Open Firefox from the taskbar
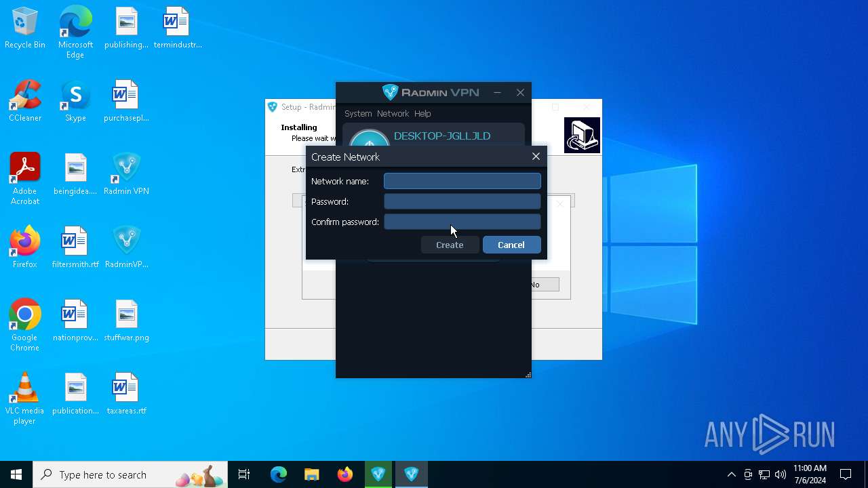868x488 pixels. pos(344,474)
